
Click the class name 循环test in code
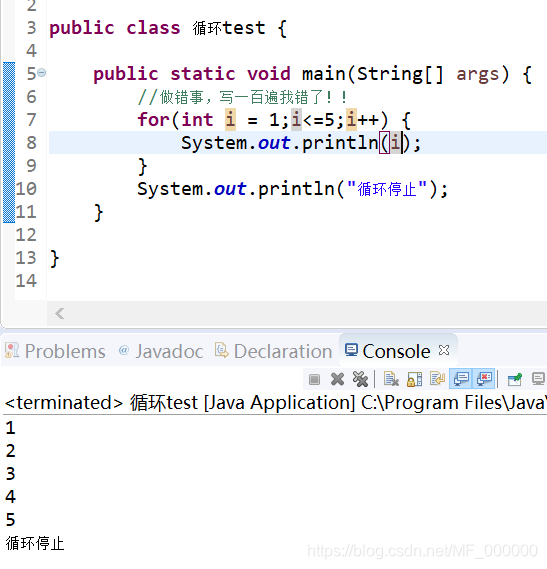(x=229, y=28)
